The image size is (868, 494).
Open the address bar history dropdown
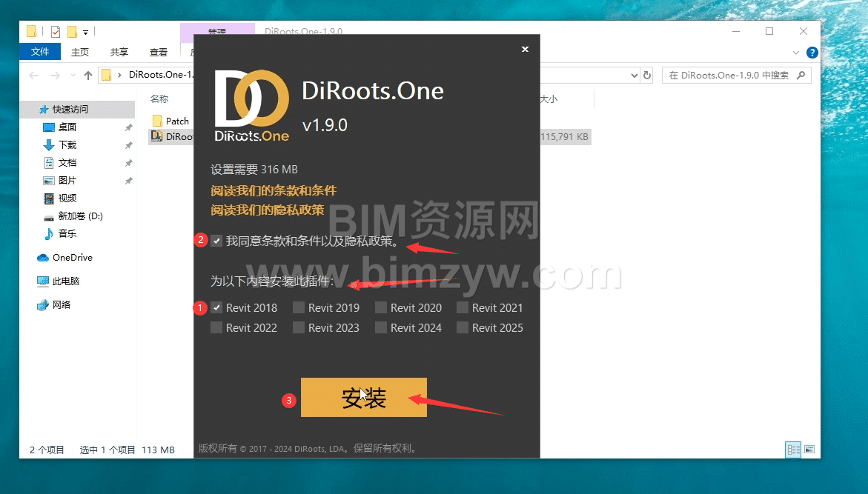635,76
